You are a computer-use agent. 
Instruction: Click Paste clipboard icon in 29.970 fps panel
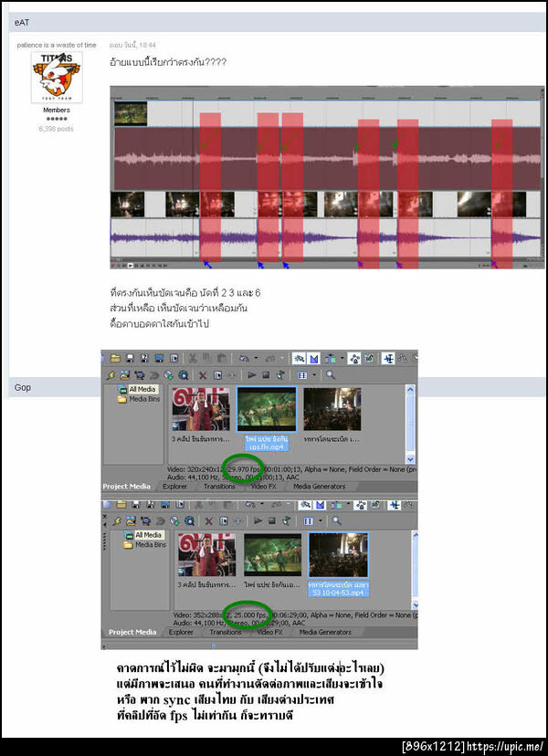[221, 358]
